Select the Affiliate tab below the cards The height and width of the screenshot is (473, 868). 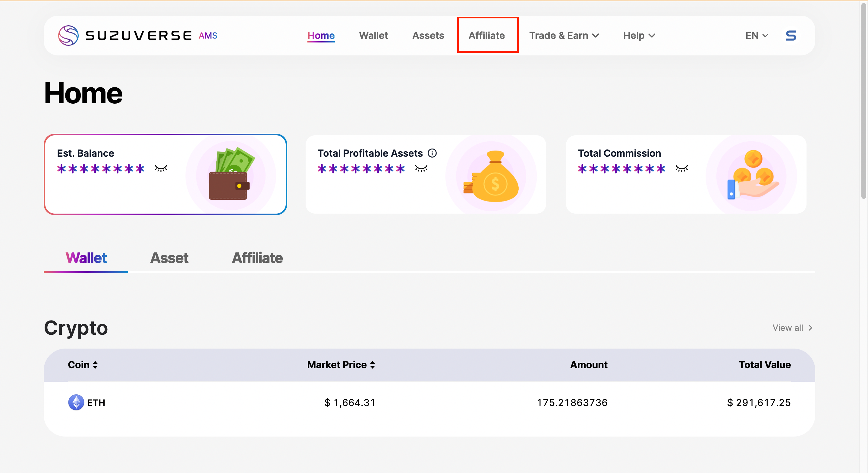pos(257,258)
